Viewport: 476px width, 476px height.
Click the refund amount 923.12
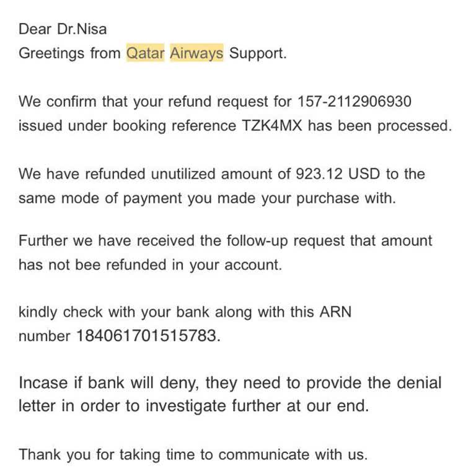(319, 174)
